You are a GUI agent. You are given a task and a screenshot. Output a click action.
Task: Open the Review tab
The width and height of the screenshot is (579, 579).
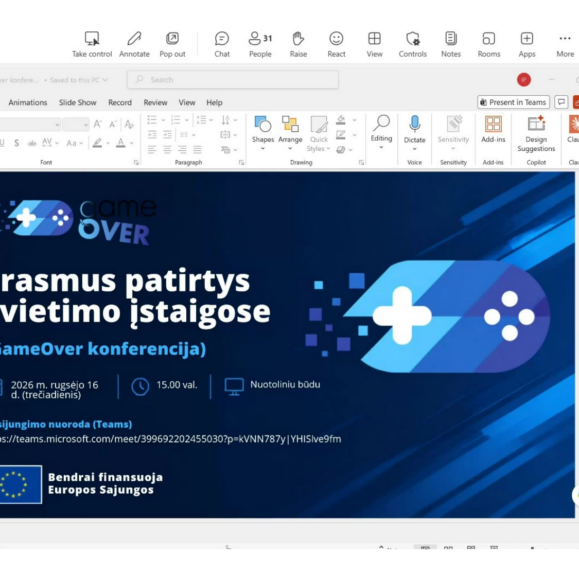(x=155, y=103)
